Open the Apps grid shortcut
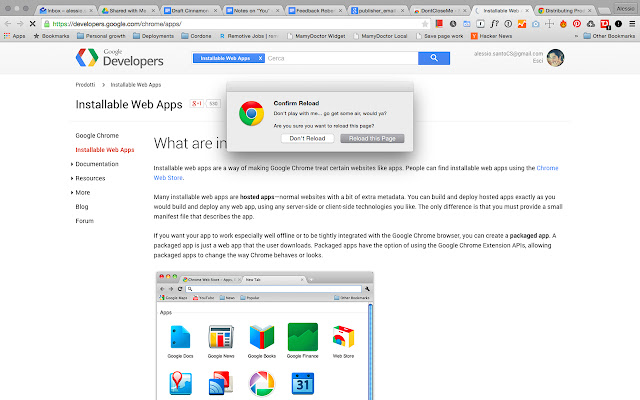This screenshot has height=400, width=640. [x=14, y=36]
